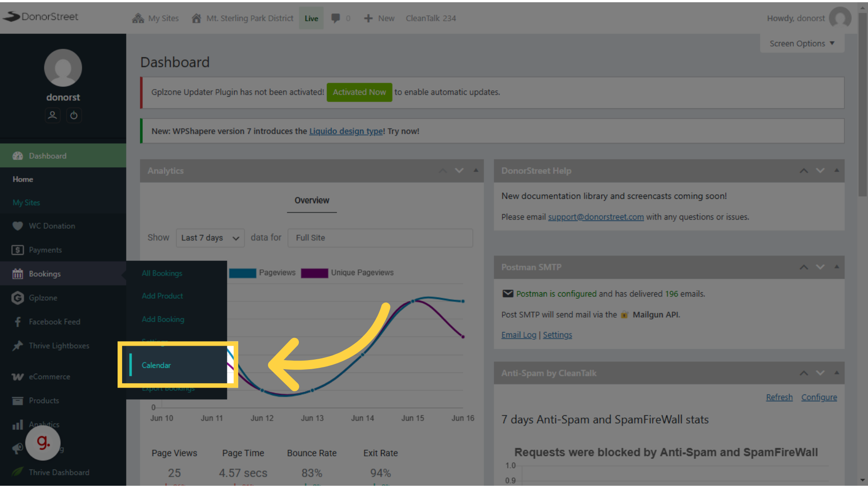
Task: Toggle Unique Pageviews purple legend swatch
Action: click(x=314, y=273)
